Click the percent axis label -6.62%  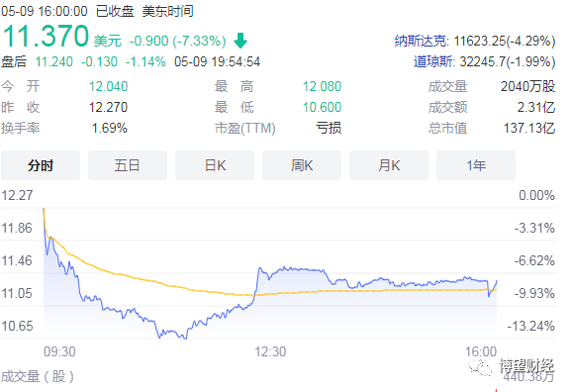pyautogui.click(x=534, y=260)
